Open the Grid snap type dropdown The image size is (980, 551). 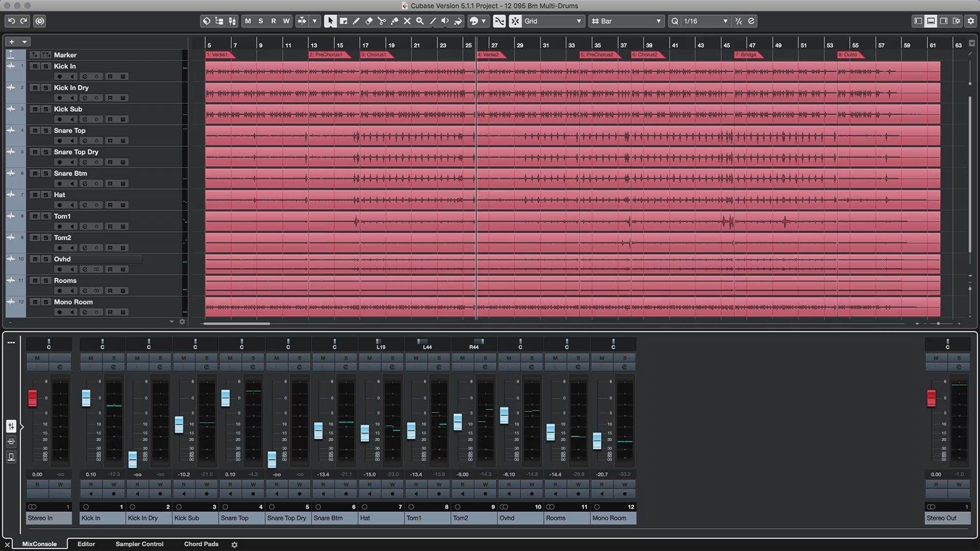553,21
